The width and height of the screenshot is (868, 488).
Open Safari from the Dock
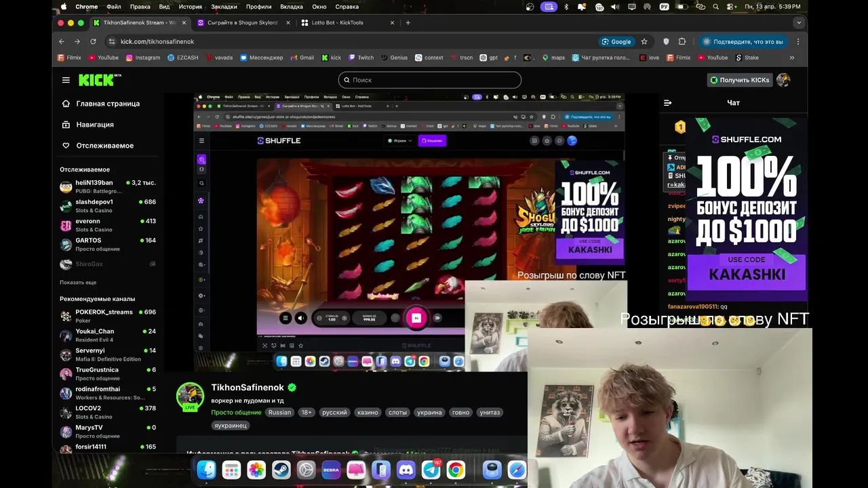[517, 470]
